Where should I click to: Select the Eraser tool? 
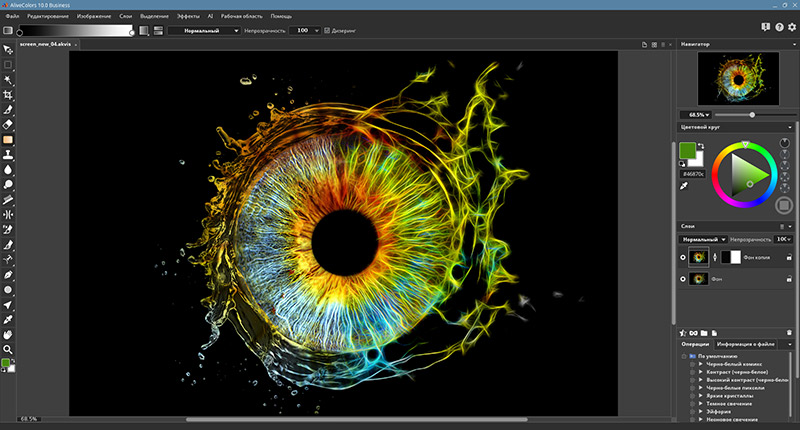[x=8, y=124]
